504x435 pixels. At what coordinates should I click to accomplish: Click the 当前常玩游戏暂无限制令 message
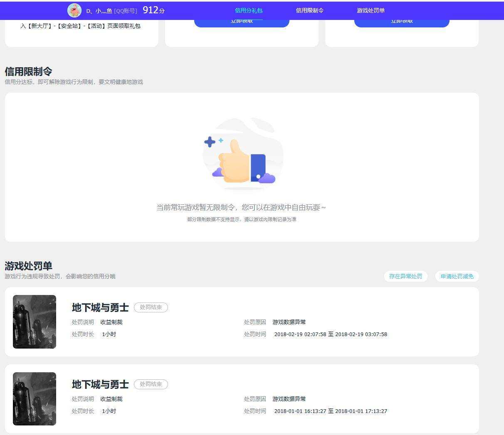click(x=241, y=207)
